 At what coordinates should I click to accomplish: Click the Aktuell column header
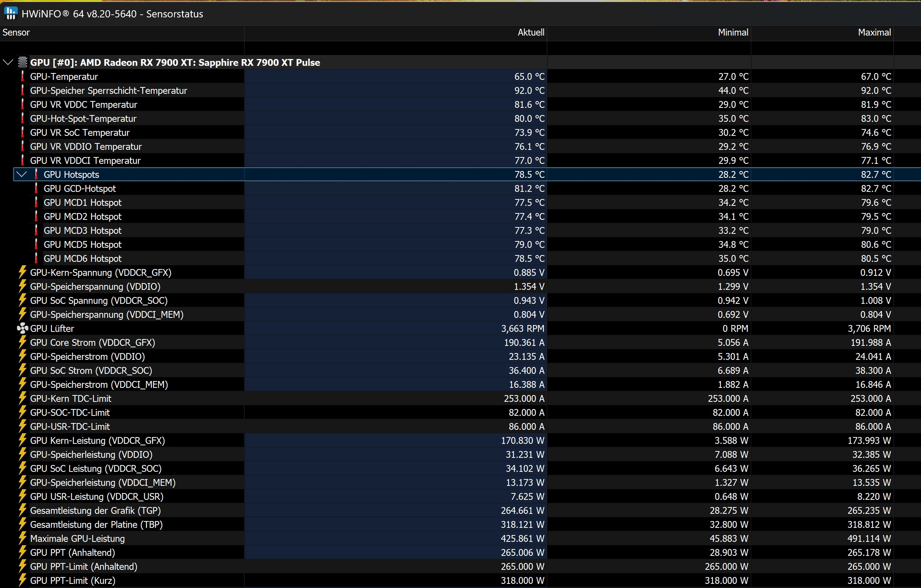[531, 33]
